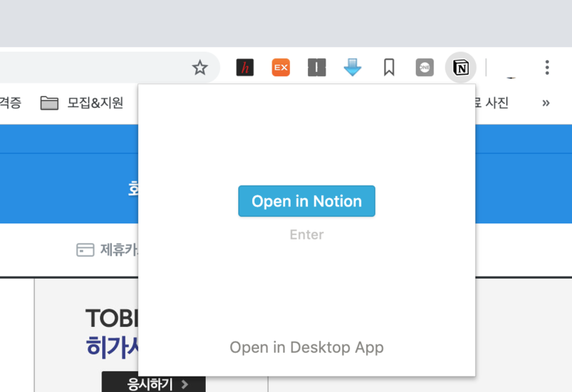Toggle the Notion extension icon
Image resolution: width=572 pixels, height=392 pixels.
461,67
